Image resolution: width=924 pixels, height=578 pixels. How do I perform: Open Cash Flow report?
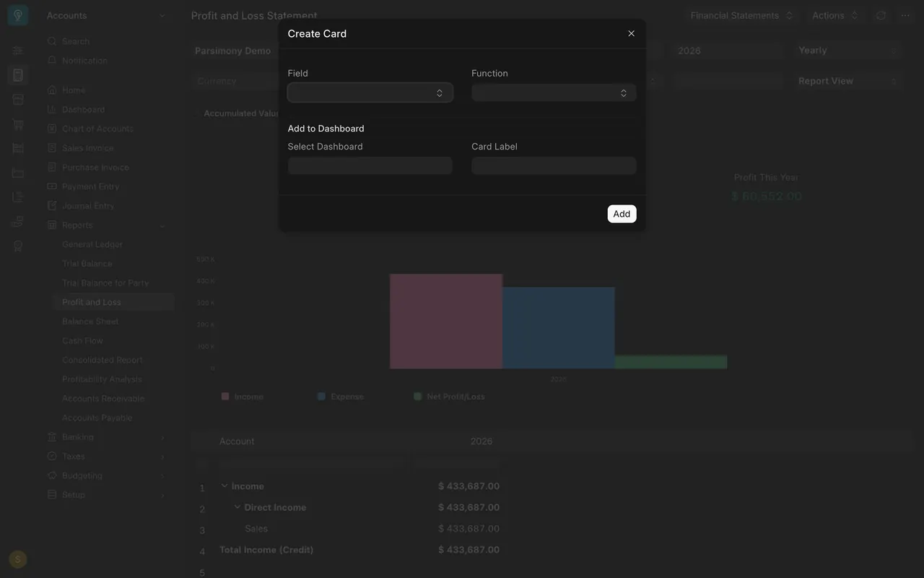83,341
